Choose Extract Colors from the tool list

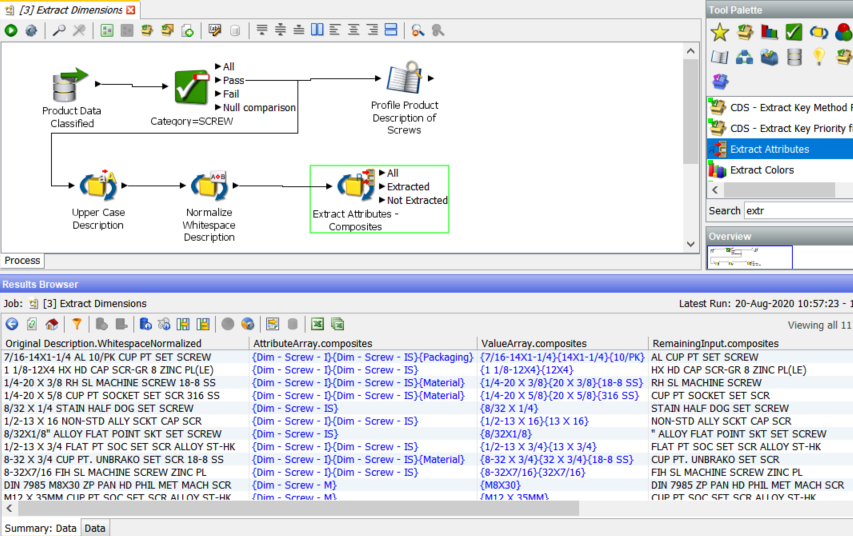point(762,170)
